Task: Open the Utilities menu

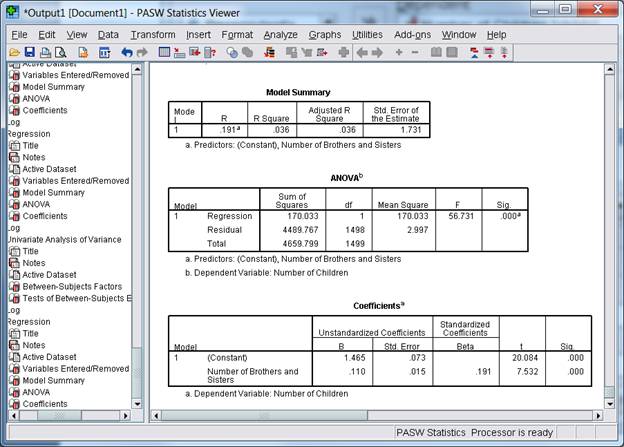Action: (367, 35)
